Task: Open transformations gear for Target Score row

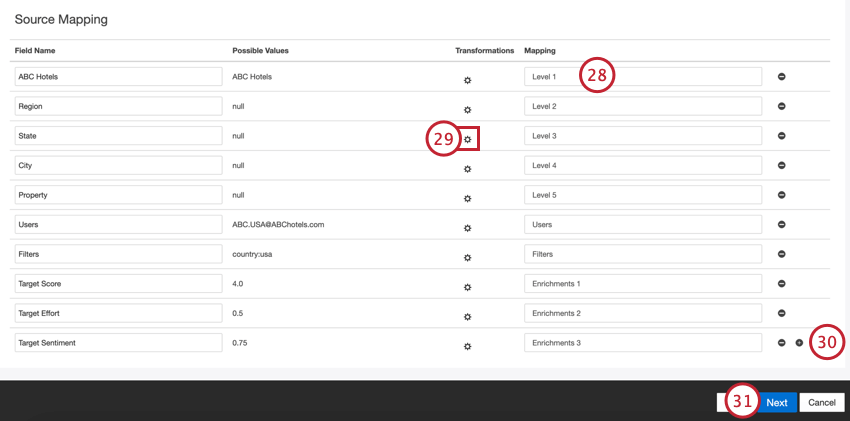Action: [467, 287]
